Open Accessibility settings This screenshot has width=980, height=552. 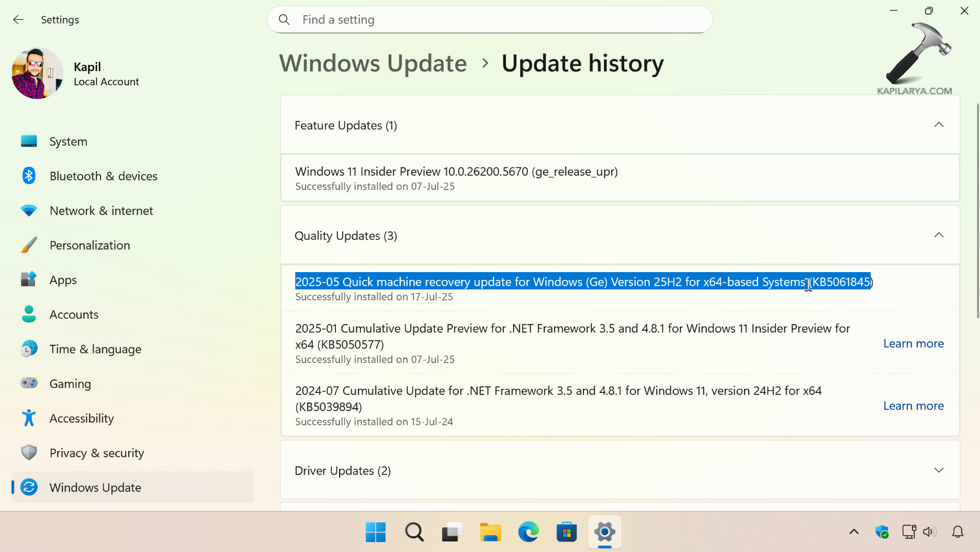(x=82, y=418)
